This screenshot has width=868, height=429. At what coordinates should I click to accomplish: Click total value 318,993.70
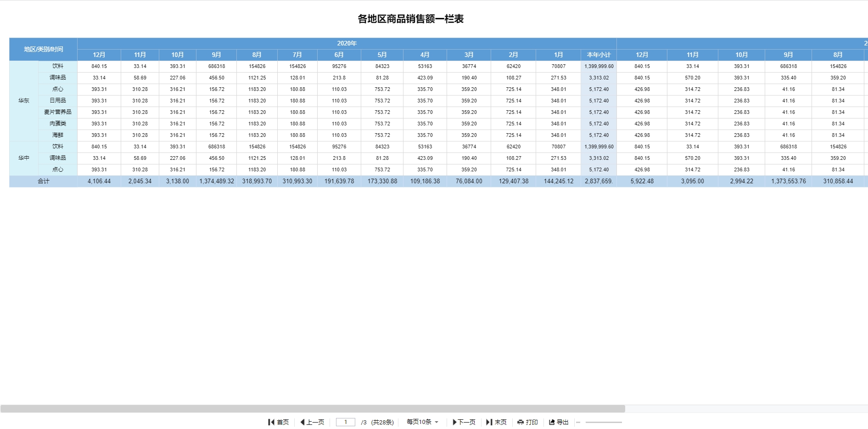click(257, 181)
